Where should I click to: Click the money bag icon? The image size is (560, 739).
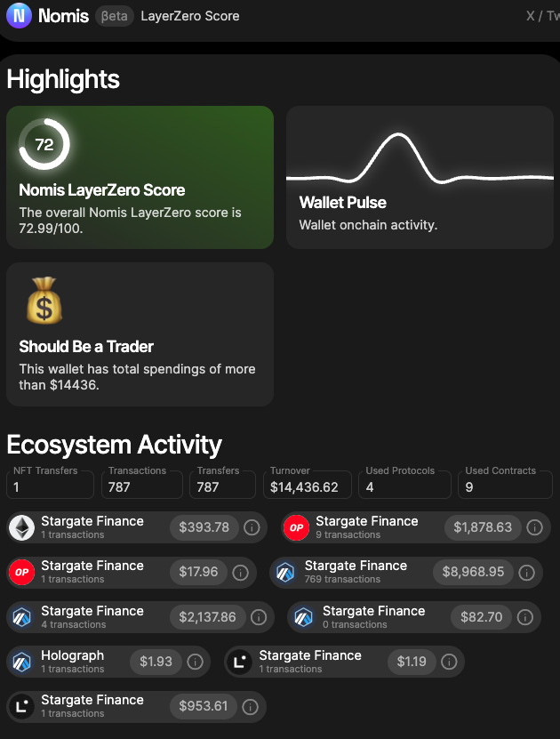(x=44, y=301)
